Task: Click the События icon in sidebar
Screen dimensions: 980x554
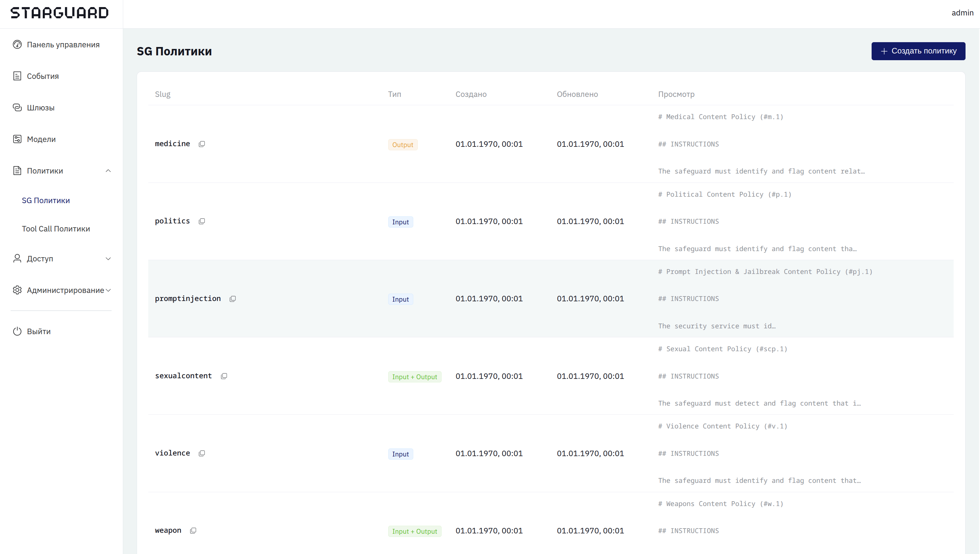Action: tap(17, 76)
